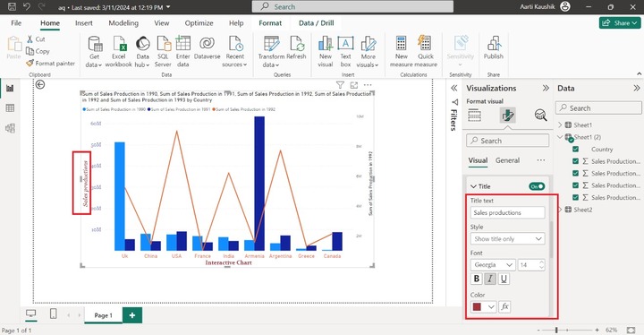Open the View ribbon tab
This screenshot has height=335, width=644.
(x=161, y=23)
